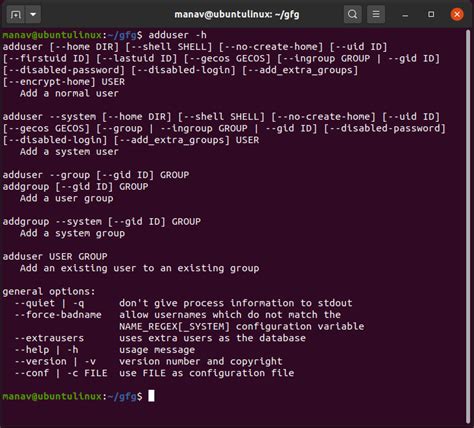Click the window title manav@ubuntulinux: ~/gfg
The image size is (474, 428).
(x=237, y=15)
